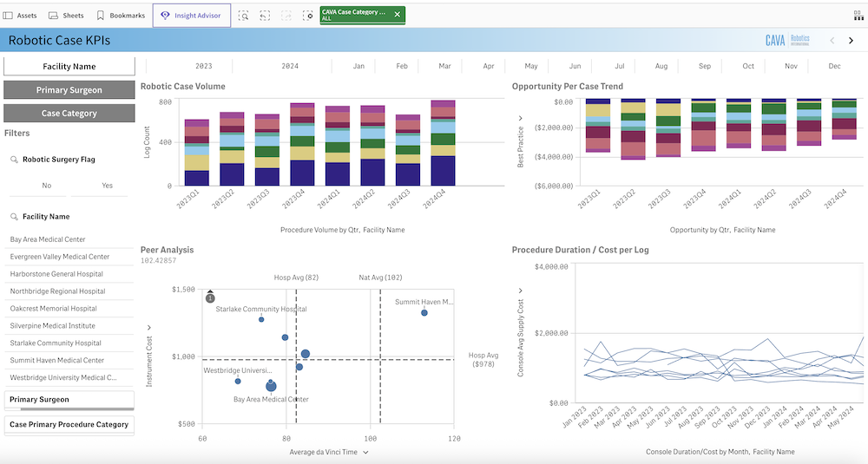Screen dimensions: 868x464
Task: Open Average da Vinci Time axis dropdown
Action: click(365, 452)
